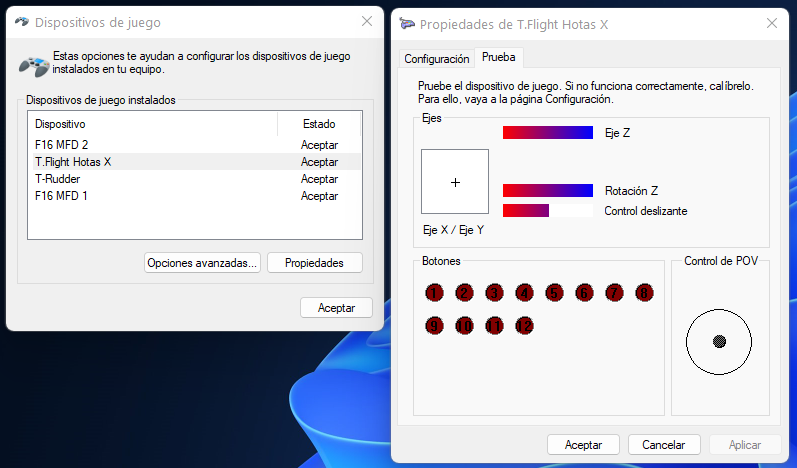Select T.Flight Hotas X device row
Screen dimensions: 797x468
coord(197,162)
